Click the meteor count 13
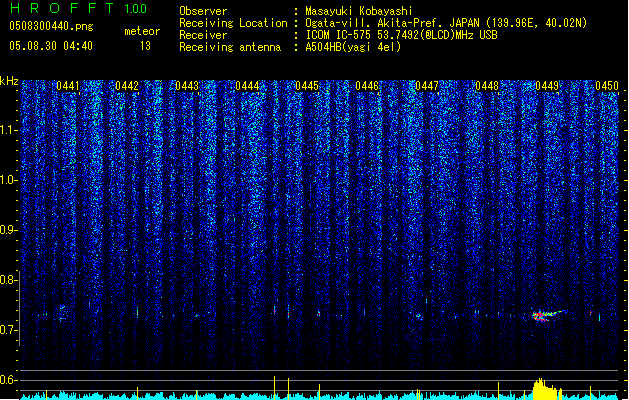 point(145,46)
